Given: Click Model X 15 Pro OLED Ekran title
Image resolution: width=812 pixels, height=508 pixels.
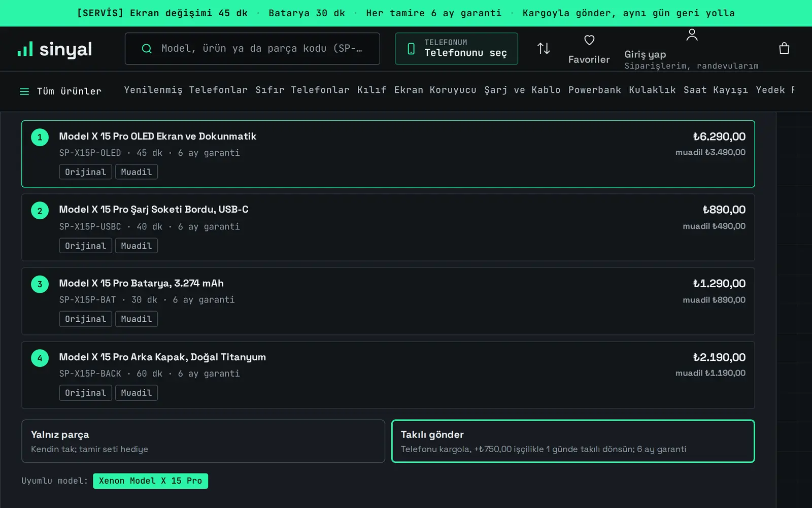Looking at the screenshot, I should [157, 136].
